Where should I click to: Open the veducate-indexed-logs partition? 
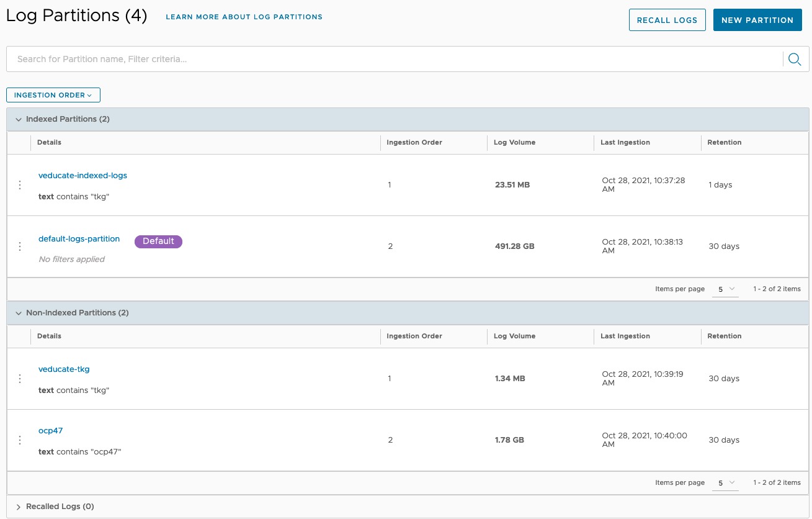click(x=83, y=176)
